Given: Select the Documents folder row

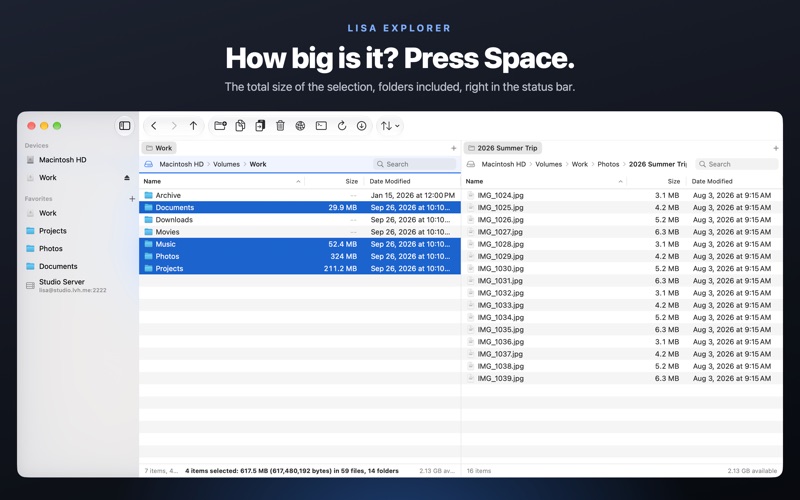Looking at the screenshot, I should (300, 207).
